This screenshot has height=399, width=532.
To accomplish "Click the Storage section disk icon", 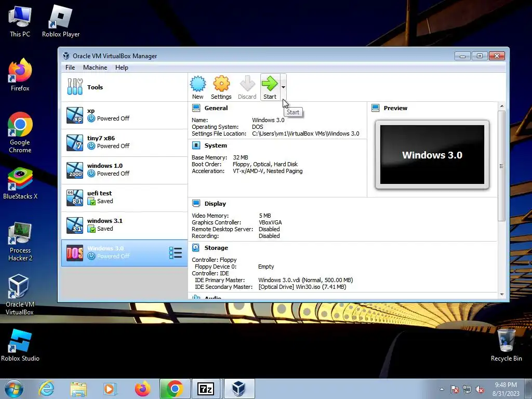I will coord(196,248).
